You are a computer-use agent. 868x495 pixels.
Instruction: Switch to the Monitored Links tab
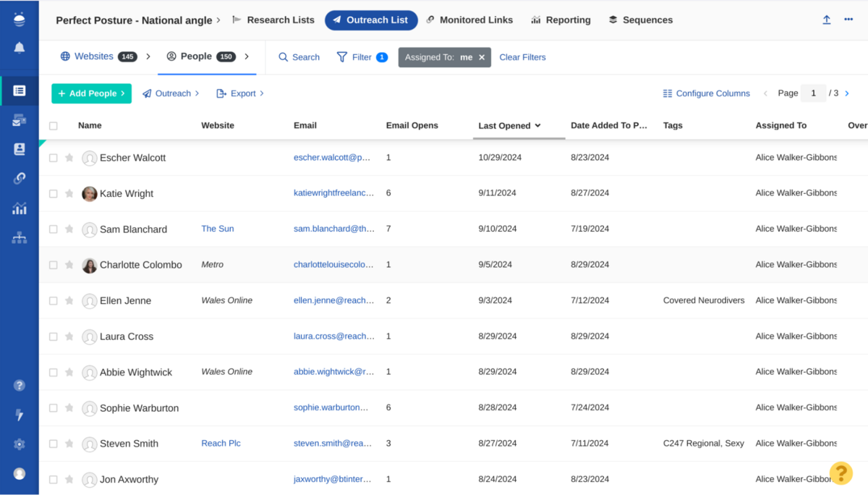pyautogui.click(x=469, y=20)
